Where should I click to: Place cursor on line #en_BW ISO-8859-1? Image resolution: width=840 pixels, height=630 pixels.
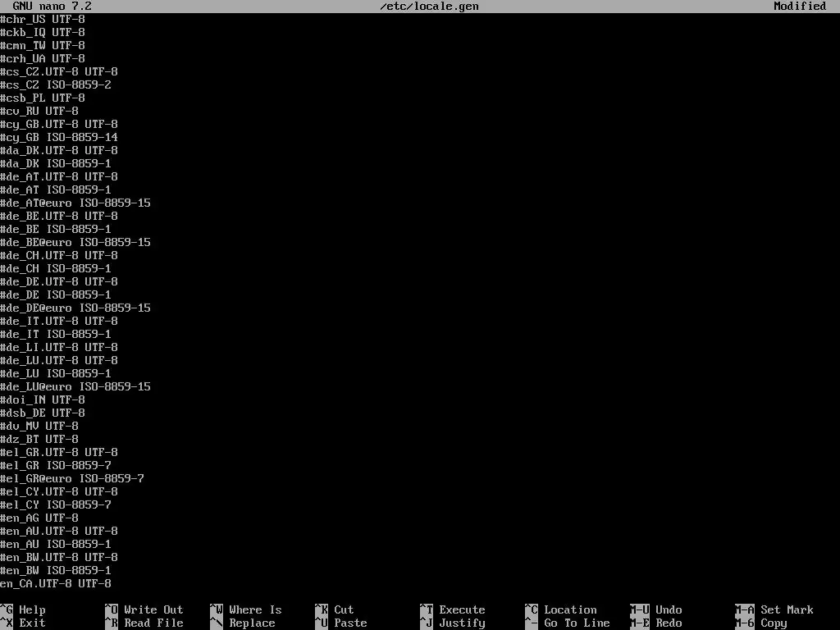[x=56, y=571]
